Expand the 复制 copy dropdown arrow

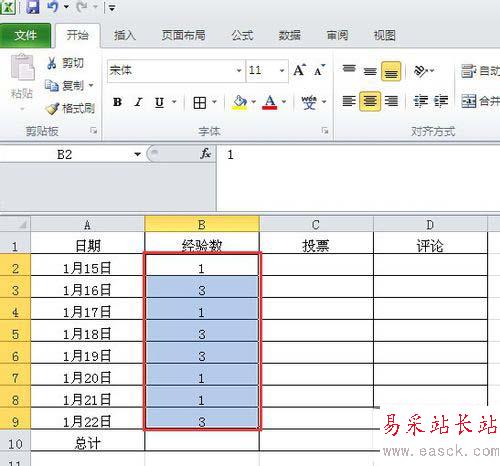point(91,86)
